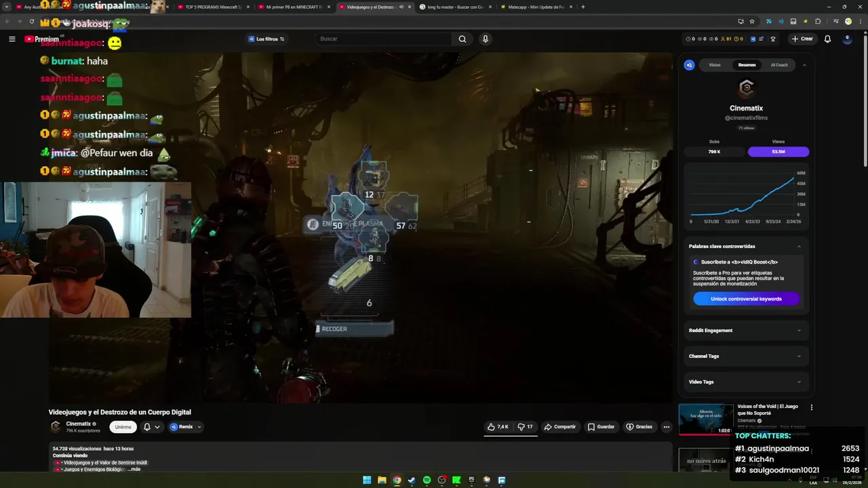Open the account avatar menu
This screenshot has width=868, height=488.
pyautogui.click(x=847, y=39)
